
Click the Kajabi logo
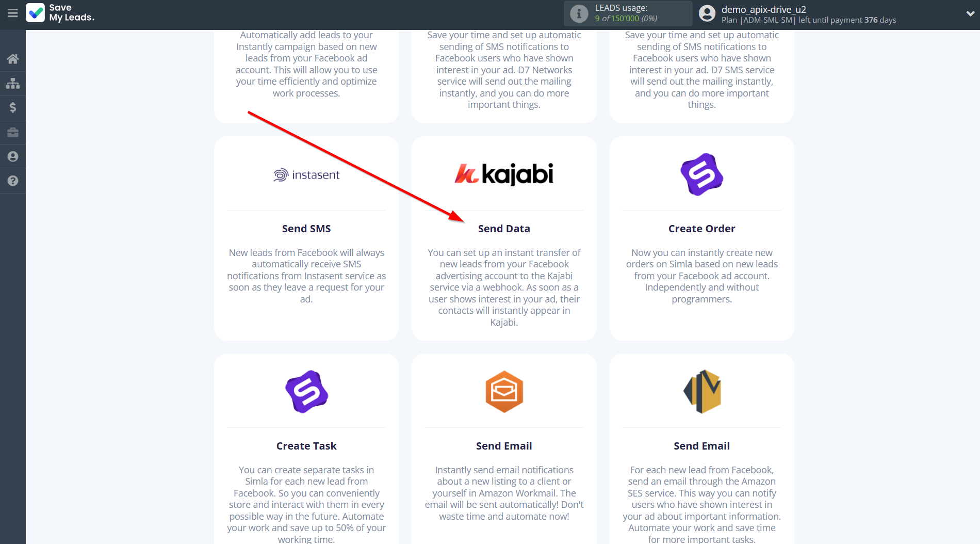[504, 174]
